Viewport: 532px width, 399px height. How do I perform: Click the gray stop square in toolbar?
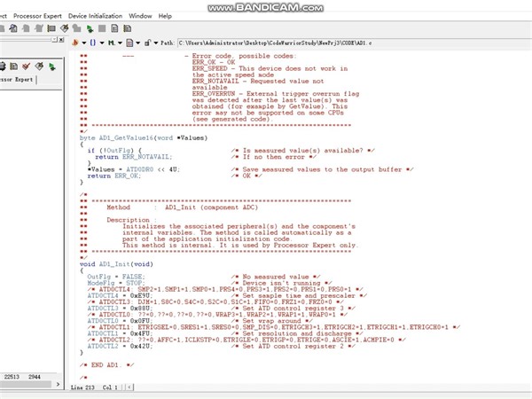[102, 28]
